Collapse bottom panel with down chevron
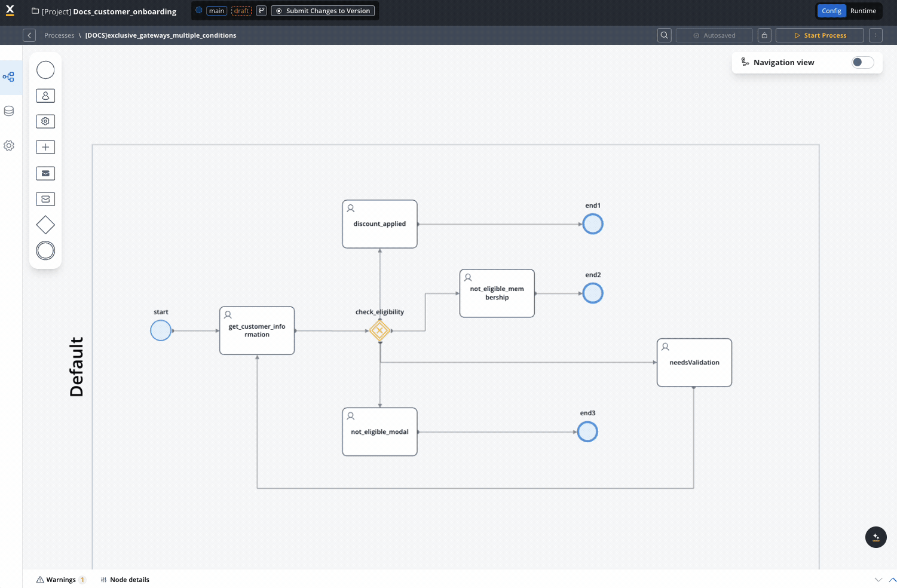The width and height of the screenshot is (897, 588). pos(878,580)
